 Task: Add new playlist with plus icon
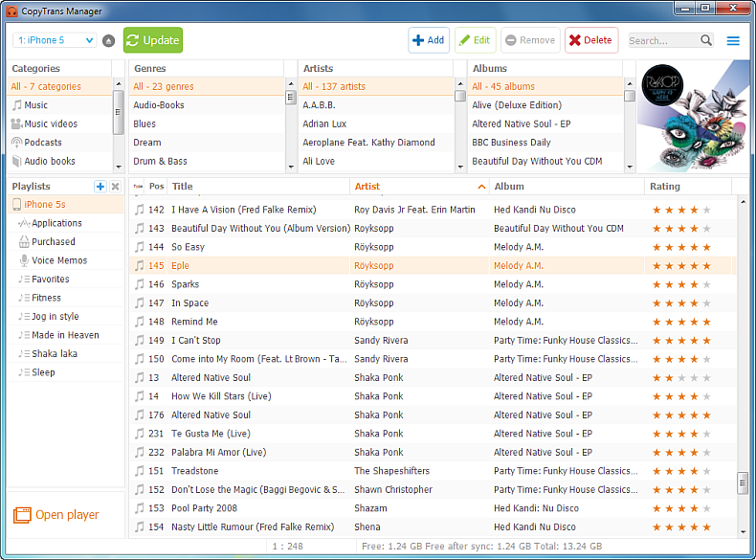100,187
